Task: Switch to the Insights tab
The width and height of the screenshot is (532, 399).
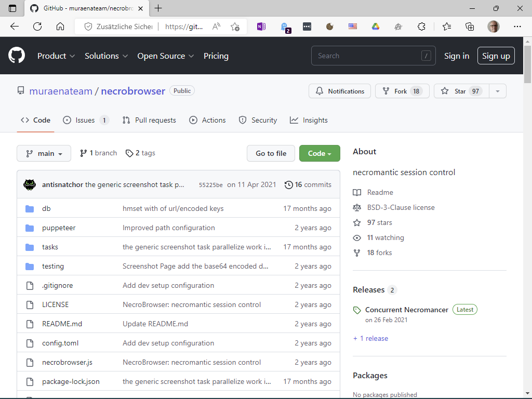Action: 309,120
